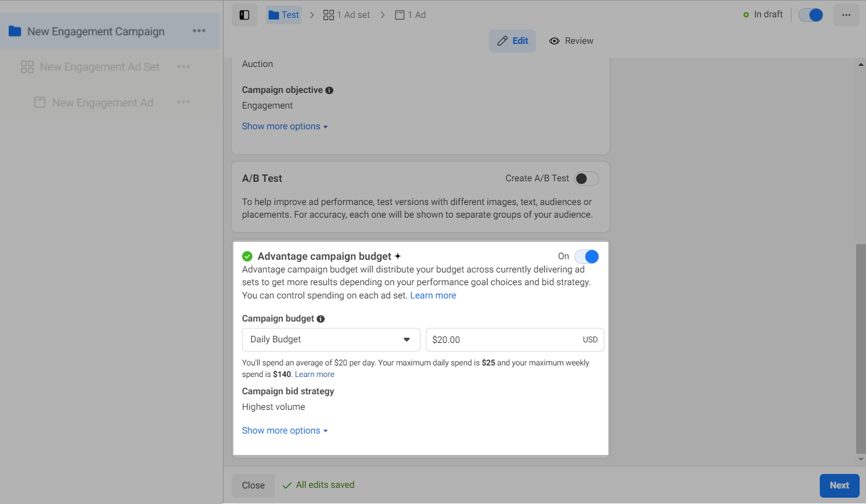The image size is (866, 504).
Task: Click the $20.00 budget amount field
Action: click(515, 339)
